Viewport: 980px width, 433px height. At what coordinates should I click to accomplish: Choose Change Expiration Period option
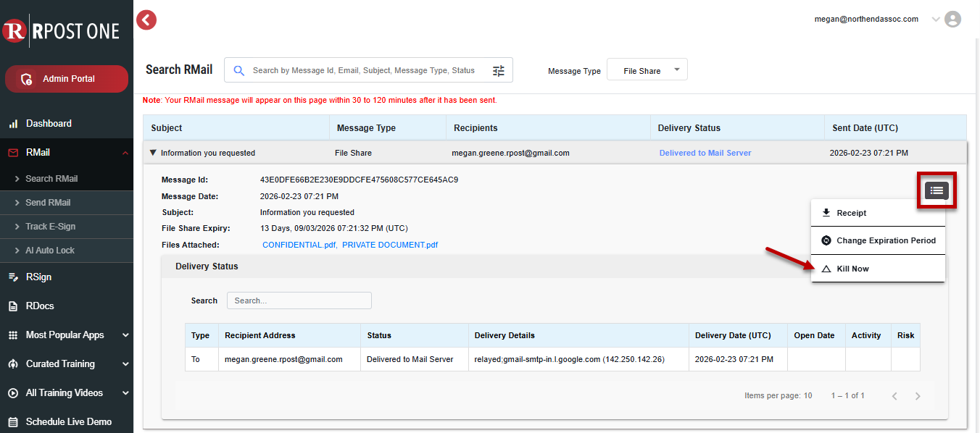pos(886,240)
